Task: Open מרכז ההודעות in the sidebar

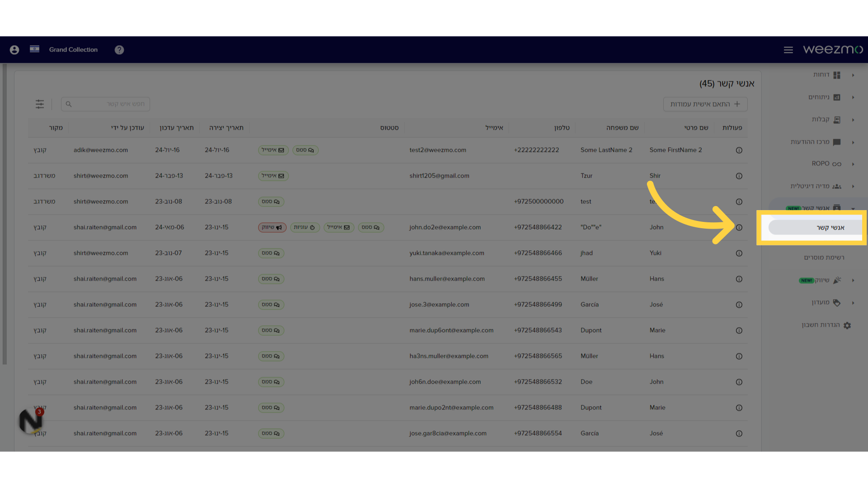Action: [x=810, y=142]
